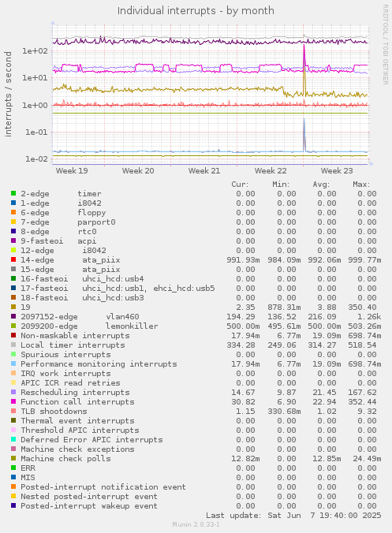Viewport: 392px width, 533px height.
Task: Click the red 14-edge ata_piix legend swatch
Action: pyautogui.click(x=13, y=259)
